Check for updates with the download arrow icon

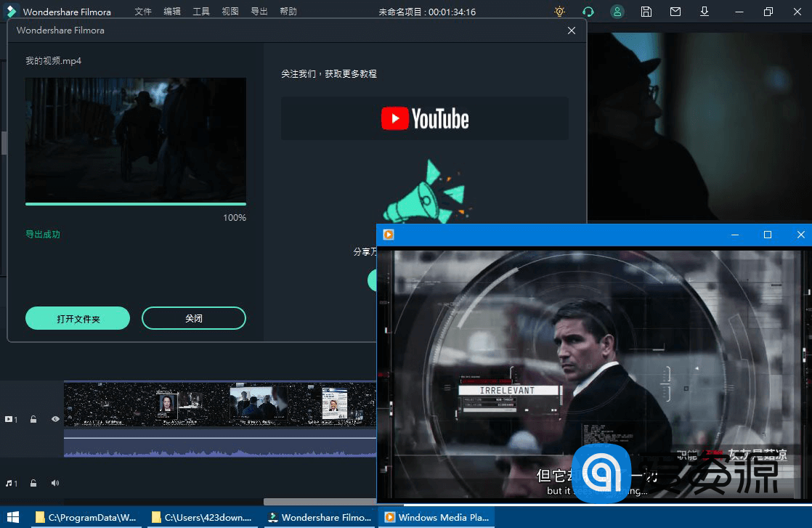click(x=704, y=12)
